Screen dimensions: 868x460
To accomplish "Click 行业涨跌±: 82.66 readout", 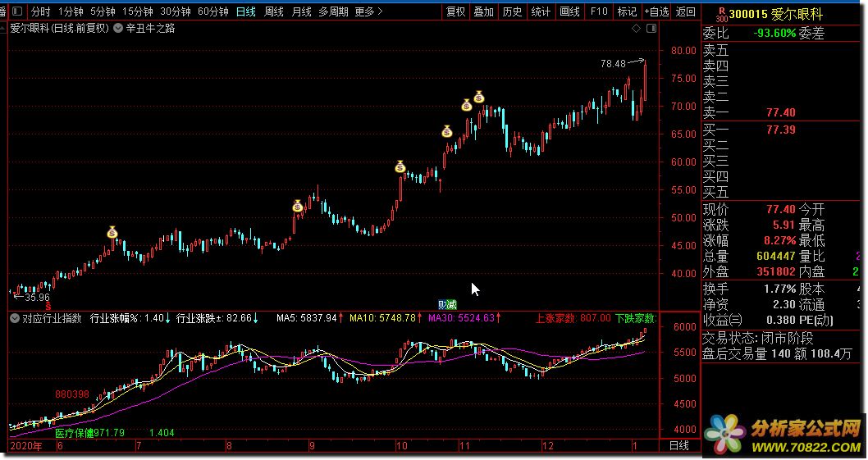I will pos(214,318).
